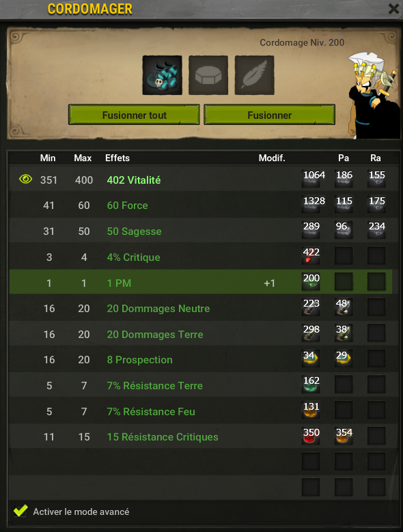403x532 pixels.
Task: Select the empty rune slot icon
Action: point(208,75)
